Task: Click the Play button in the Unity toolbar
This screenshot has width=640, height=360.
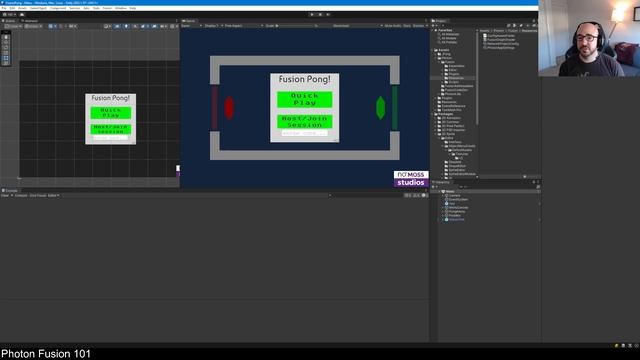Action: tap(312, 14)
